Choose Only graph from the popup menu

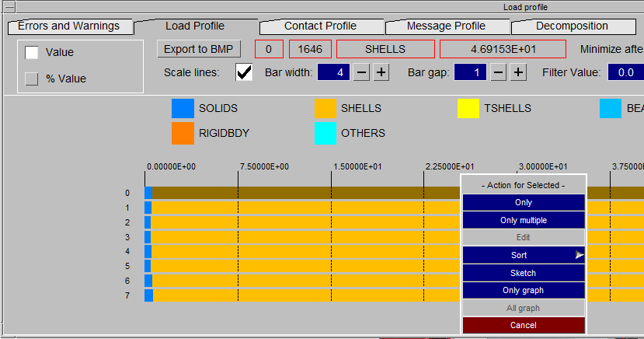pos(524,291)
